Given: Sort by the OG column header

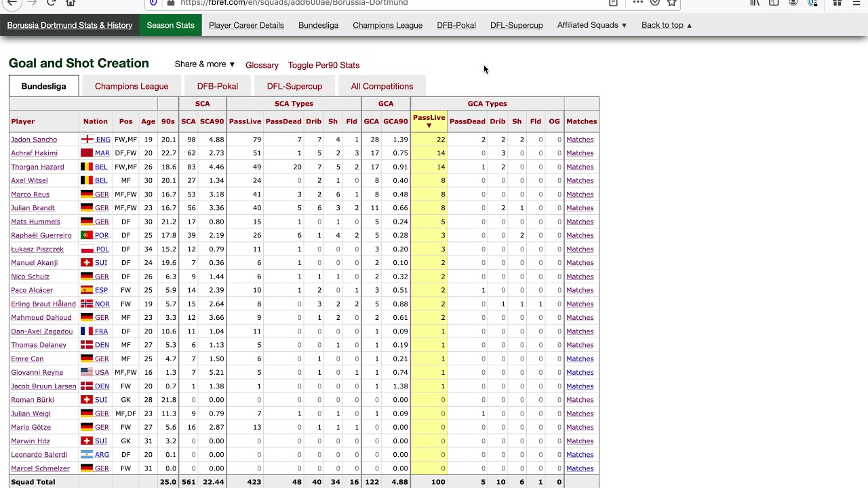Looking at the screenshot, I should [x=555, y=121].
